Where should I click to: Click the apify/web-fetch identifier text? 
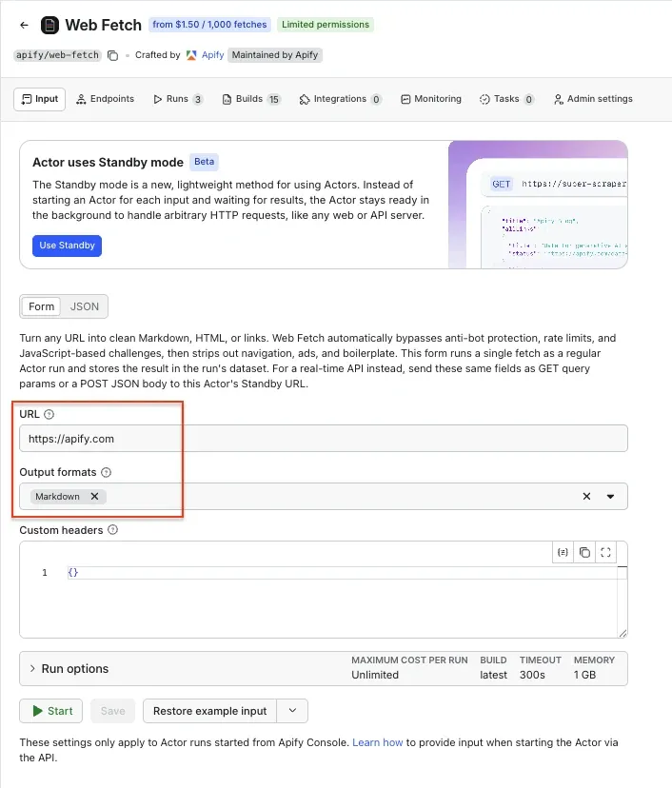[x=58, y=55]
